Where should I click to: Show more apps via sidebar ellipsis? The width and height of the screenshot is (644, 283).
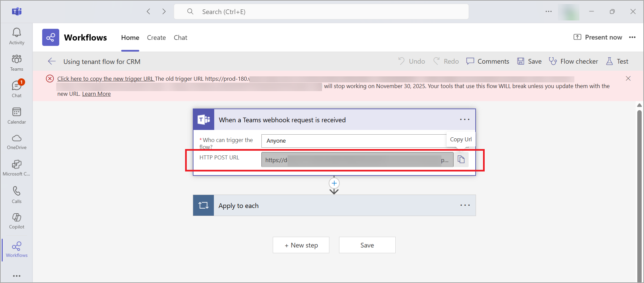click(17, 276)
